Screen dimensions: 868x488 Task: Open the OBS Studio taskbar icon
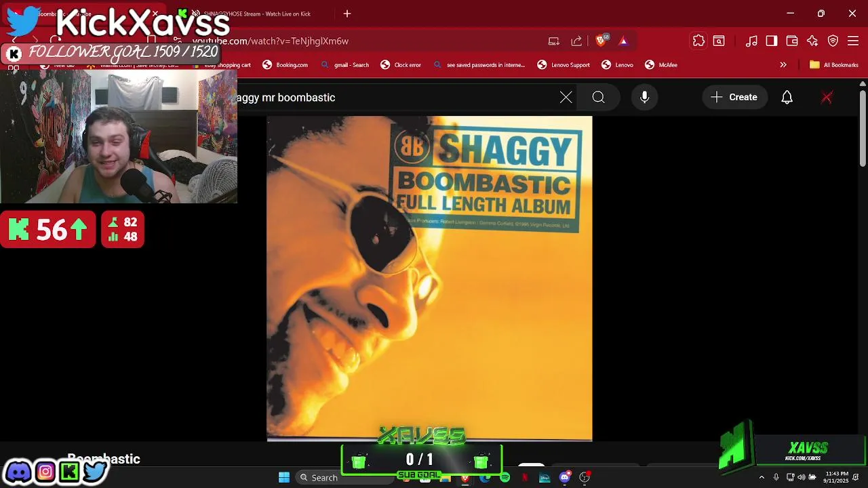point(585,478)
